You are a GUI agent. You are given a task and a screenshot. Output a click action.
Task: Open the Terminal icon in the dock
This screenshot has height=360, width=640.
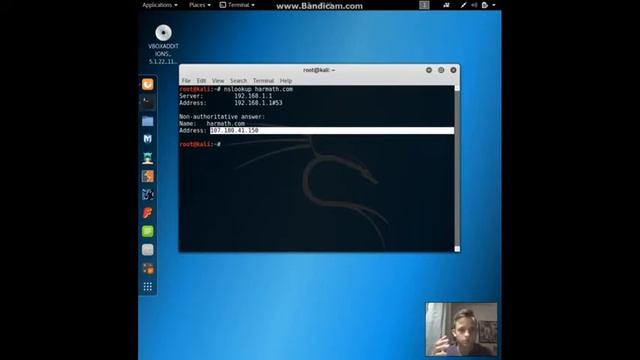(x=148, y=102)
